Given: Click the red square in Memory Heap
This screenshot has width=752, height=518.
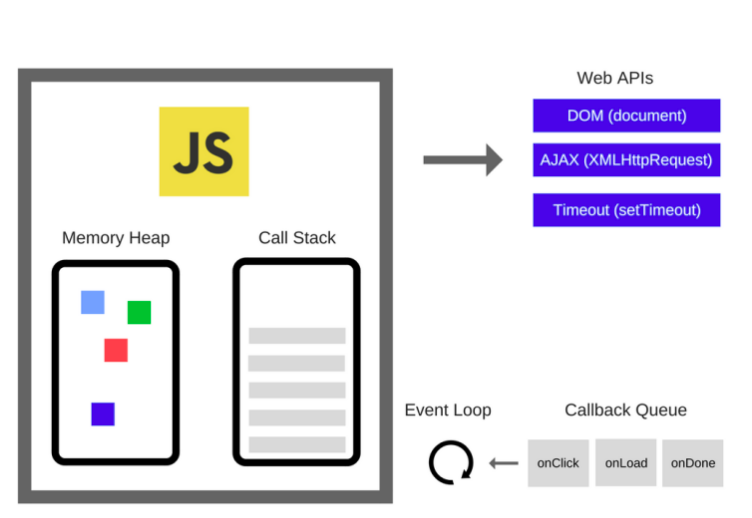Looking at the screenshot, I should (x=116, y=350).
